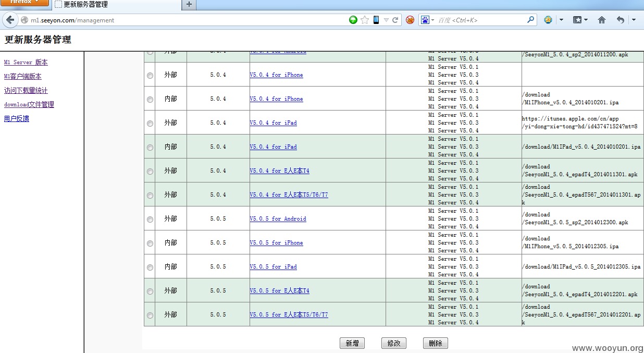Click the curved undo arrow toolbar icon
The width and height of the screenshot is (644, 353).
pos(620,20)
